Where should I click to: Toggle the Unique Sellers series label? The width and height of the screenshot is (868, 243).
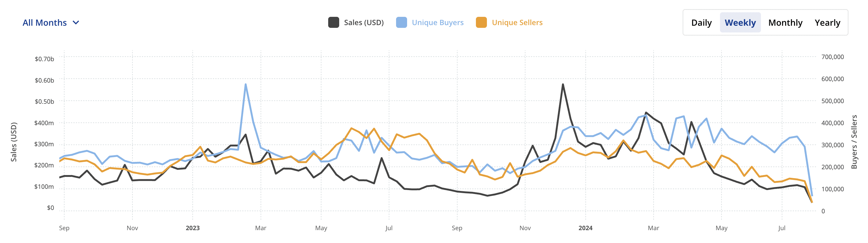tap(517, 23)
